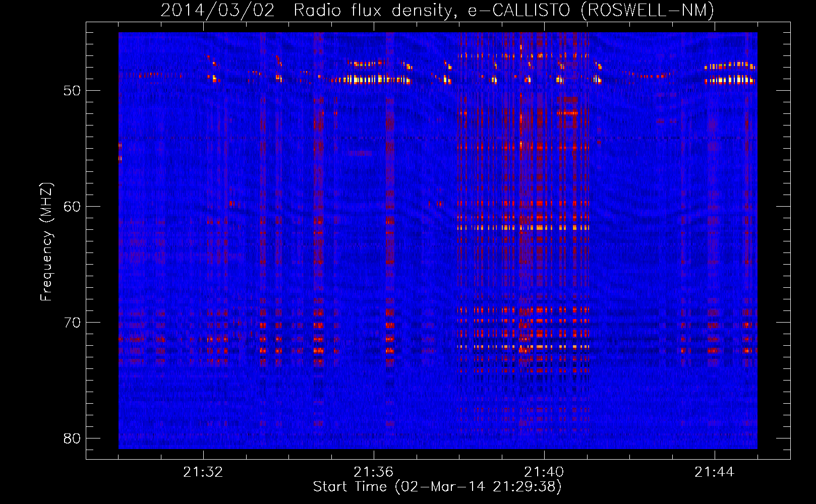This screenshot has height=504, width=816.
Task: Click the frequency tick label '80'
Action: 72,438
